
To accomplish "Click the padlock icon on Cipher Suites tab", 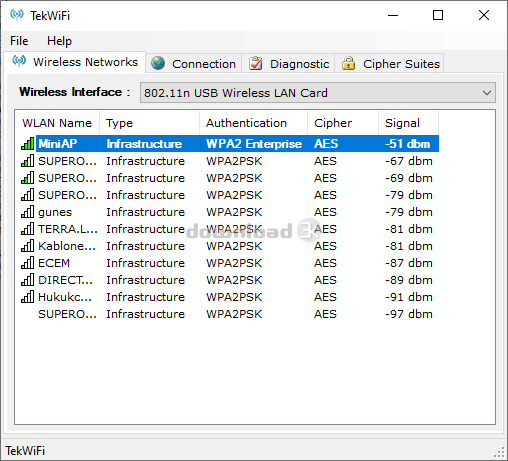I will (348, 63).
